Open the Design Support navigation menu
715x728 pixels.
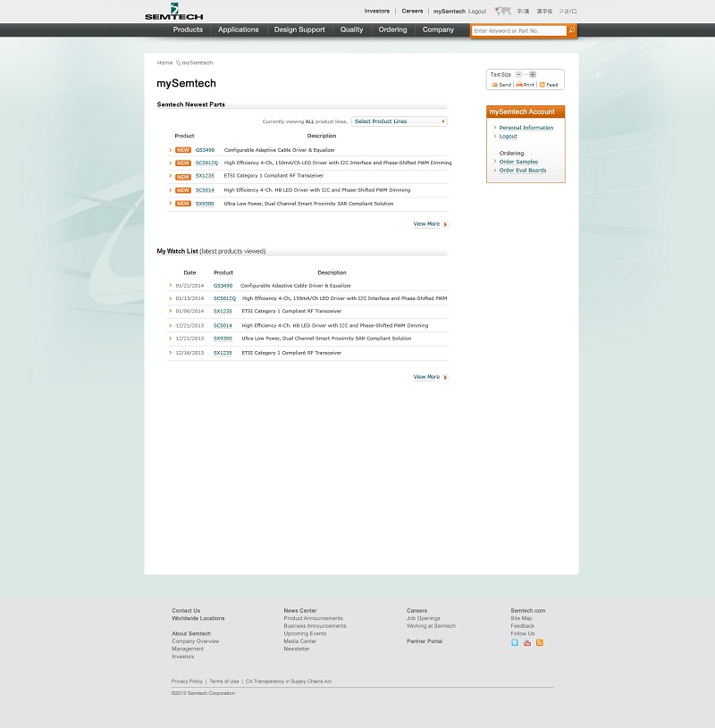299,29
